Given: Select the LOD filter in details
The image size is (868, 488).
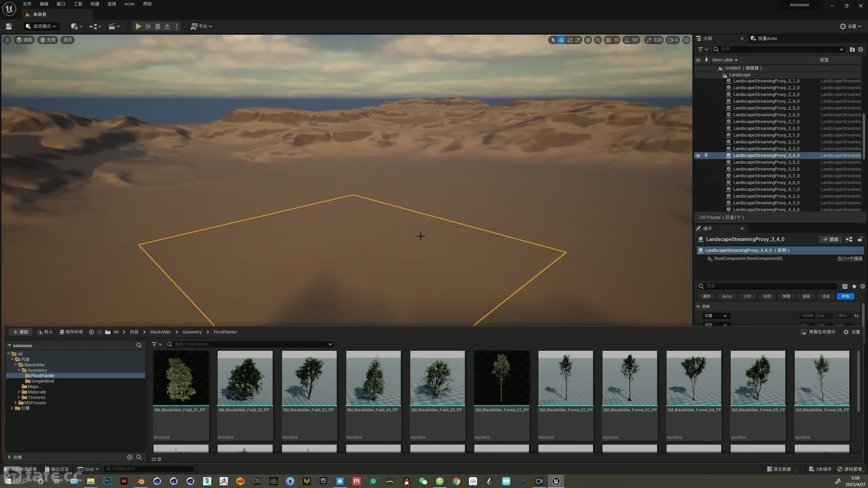Looking at the screenshot, I should pyautogui.click(x=747, y=296).
